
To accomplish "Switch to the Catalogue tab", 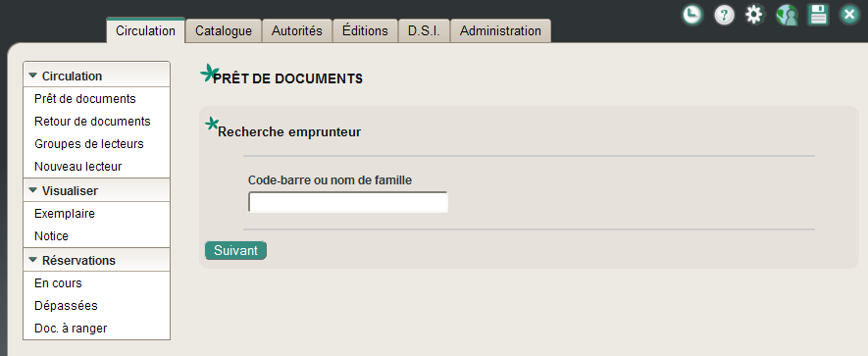I will tap(223, 31).
